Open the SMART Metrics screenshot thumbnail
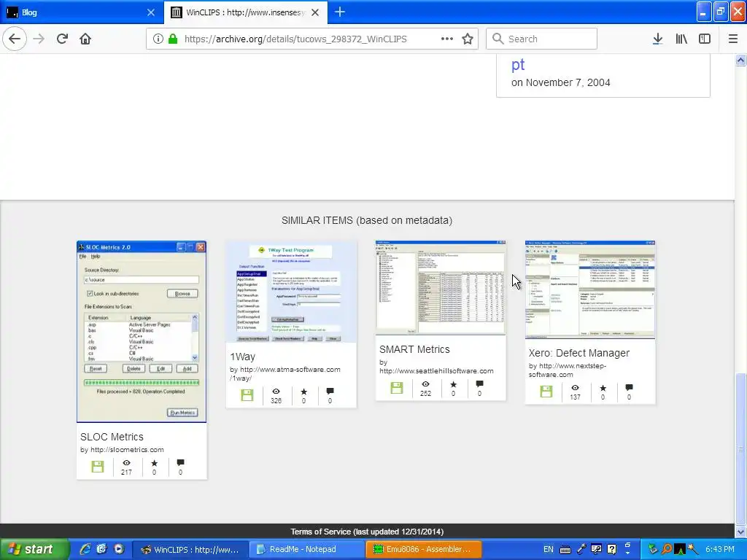 point(441,287)
